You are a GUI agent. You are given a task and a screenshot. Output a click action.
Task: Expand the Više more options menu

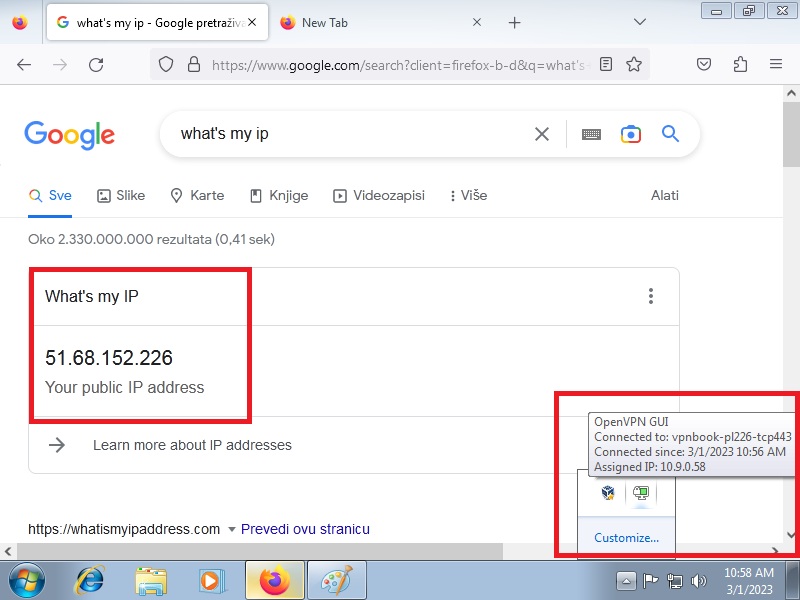pyautogui.click(x=468, y=195)
